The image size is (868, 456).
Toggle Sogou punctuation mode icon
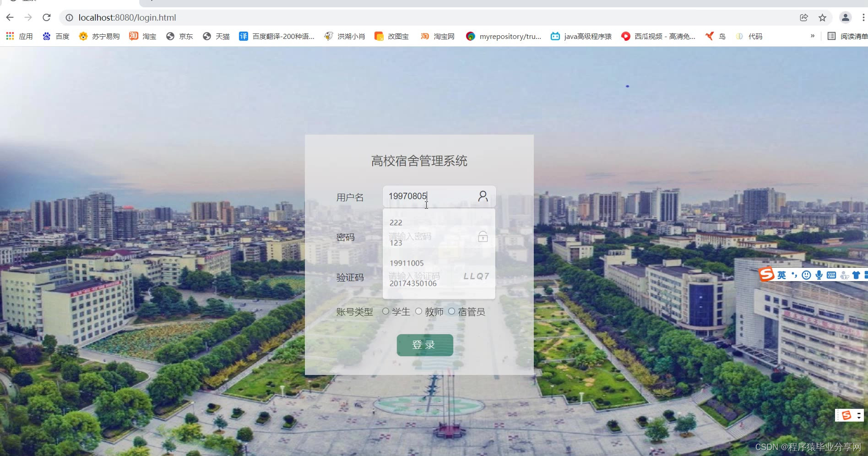point(794,275)
